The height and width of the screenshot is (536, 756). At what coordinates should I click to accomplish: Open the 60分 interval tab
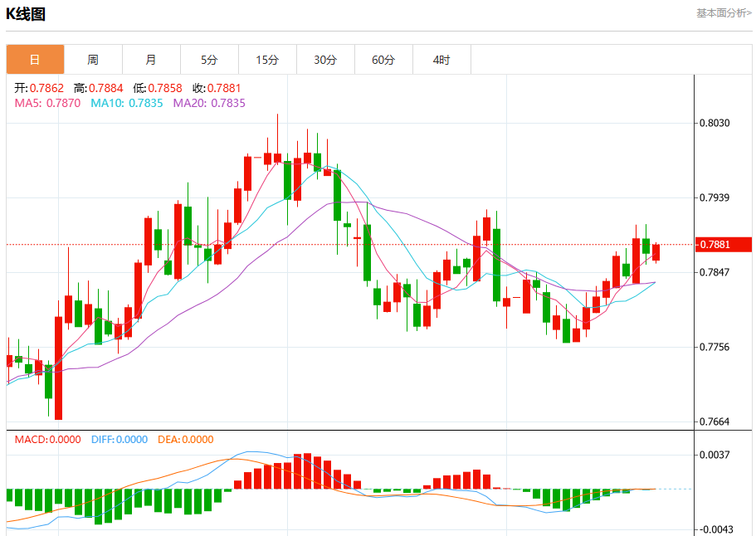pos(383,60)
